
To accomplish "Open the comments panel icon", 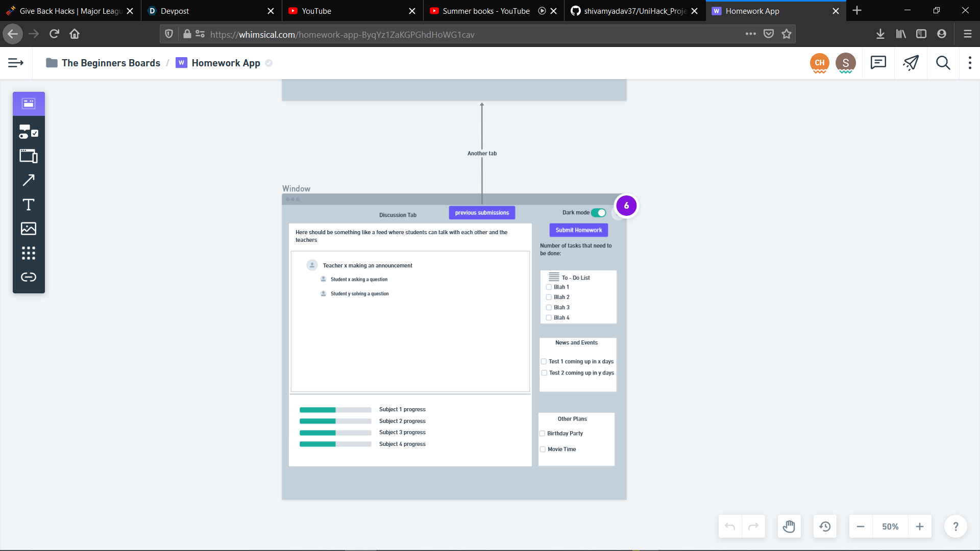I will (x=878, y=63).
